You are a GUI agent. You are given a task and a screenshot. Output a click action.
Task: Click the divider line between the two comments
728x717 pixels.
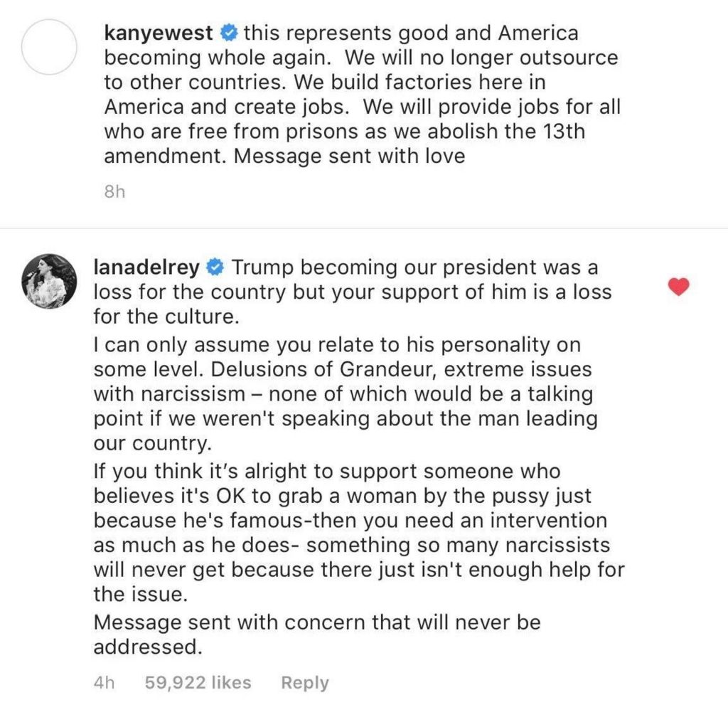click(364, 228)
